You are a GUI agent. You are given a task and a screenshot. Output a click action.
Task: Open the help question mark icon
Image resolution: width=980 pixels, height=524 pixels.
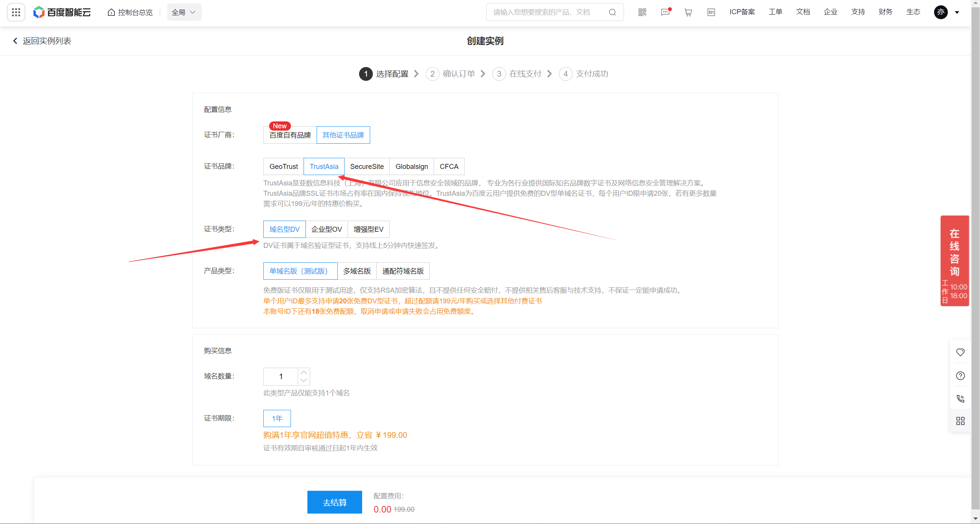coord(960,375)
